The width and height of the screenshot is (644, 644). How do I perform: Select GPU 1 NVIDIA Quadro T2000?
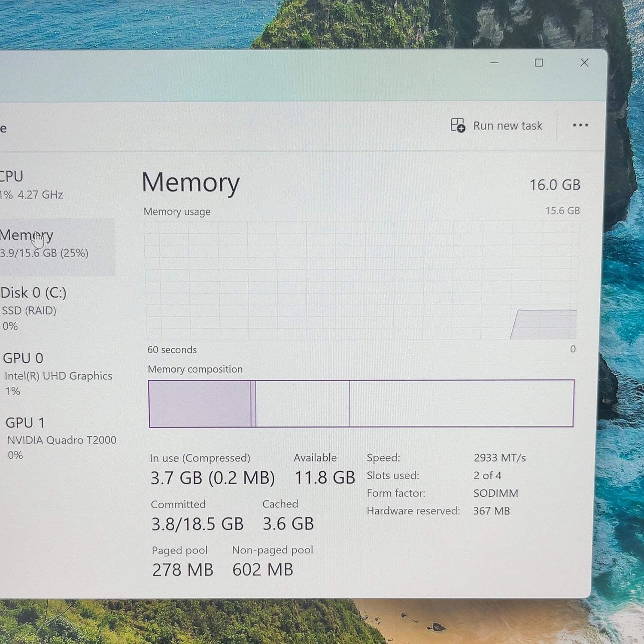coord(59,438)
